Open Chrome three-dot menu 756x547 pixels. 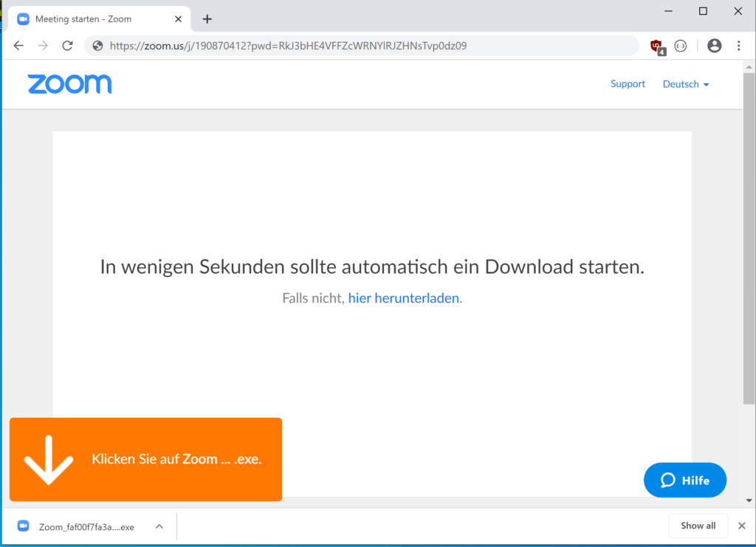pyautogui.click(x=738, y=46)
